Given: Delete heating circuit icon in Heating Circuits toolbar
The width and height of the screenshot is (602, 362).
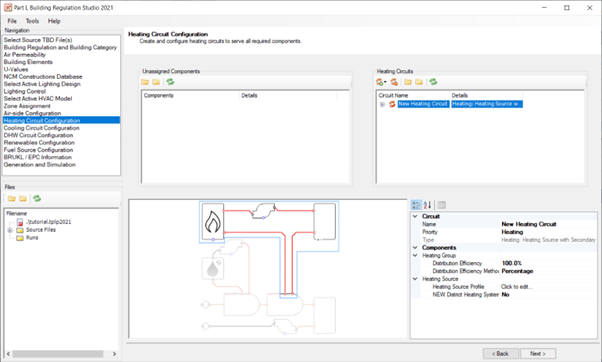Looking at the screenshot, I should (x=394, y=82).
